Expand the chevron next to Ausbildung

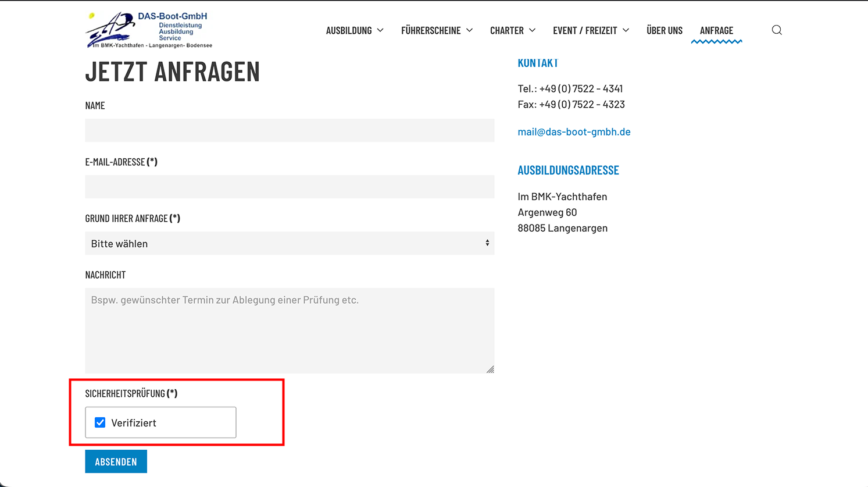click(x=380, y=30)
